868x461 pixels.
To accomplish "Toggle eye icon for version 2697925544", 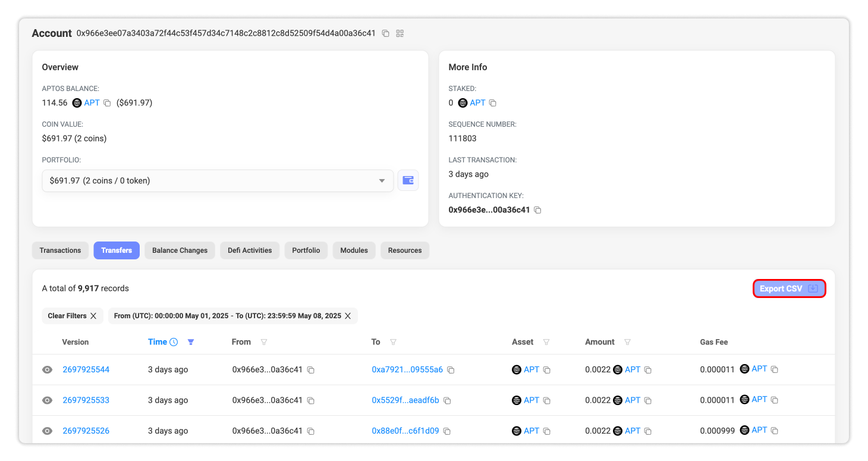I will click(x=48, y=370).
